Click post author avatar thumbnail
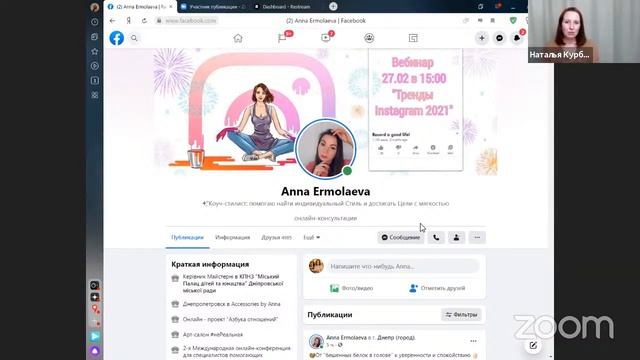The height and width of the screenshot is (360, 640). pos(316,341)
